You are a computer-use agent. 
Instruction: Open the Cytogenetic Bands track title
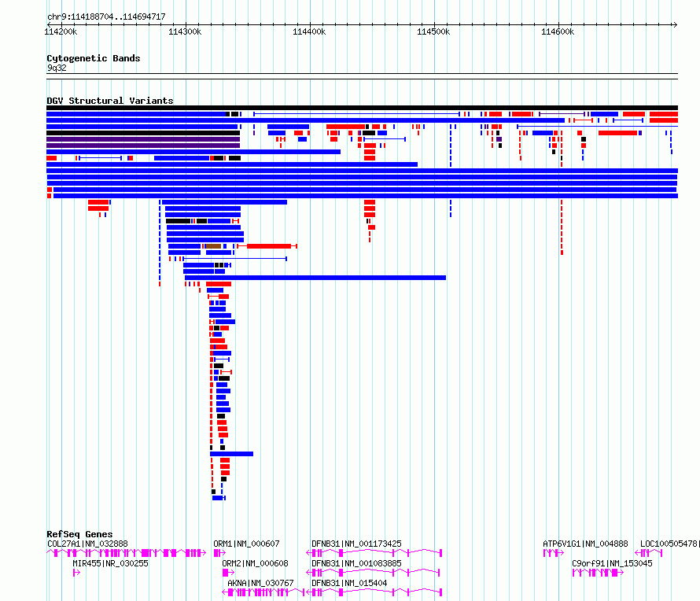click(x=94, y=58)
